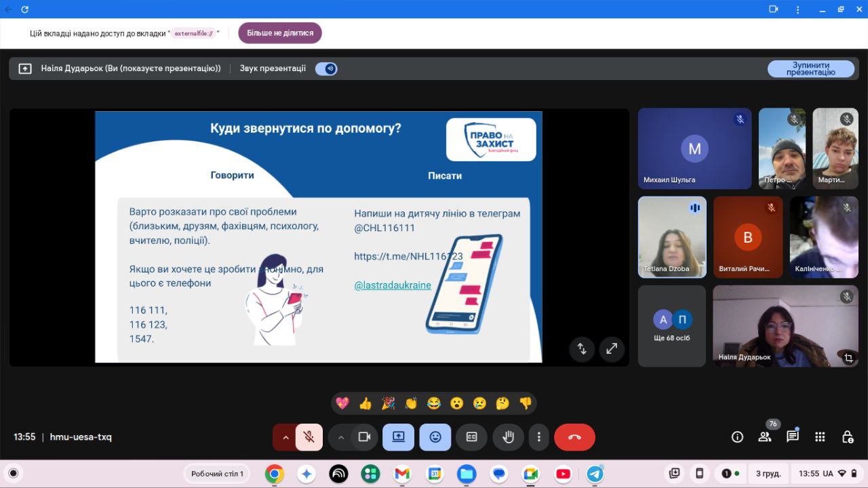Turn on closed captions
The width and height of the screenshot is (868, 488).
(x=471, y=437)
